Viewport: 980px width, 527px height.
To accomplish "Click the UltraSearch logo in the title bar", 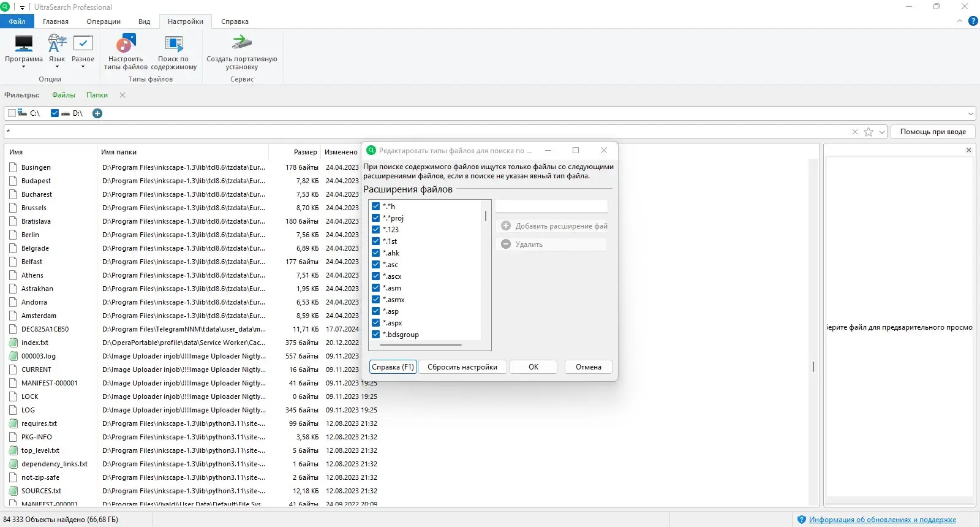I will [x=5, y=7].
